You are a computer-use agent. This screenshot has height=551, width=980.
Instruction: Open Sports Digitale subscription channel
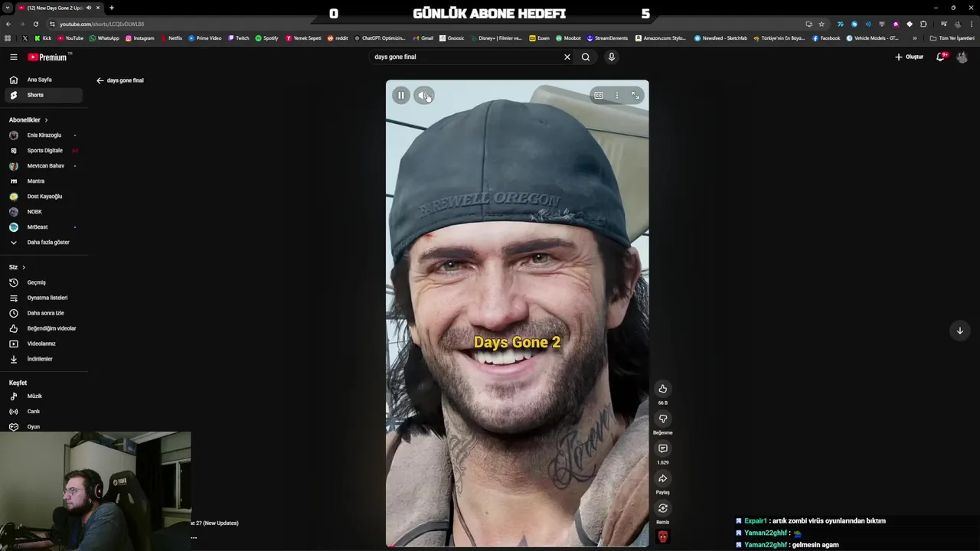tap(42, 151)
